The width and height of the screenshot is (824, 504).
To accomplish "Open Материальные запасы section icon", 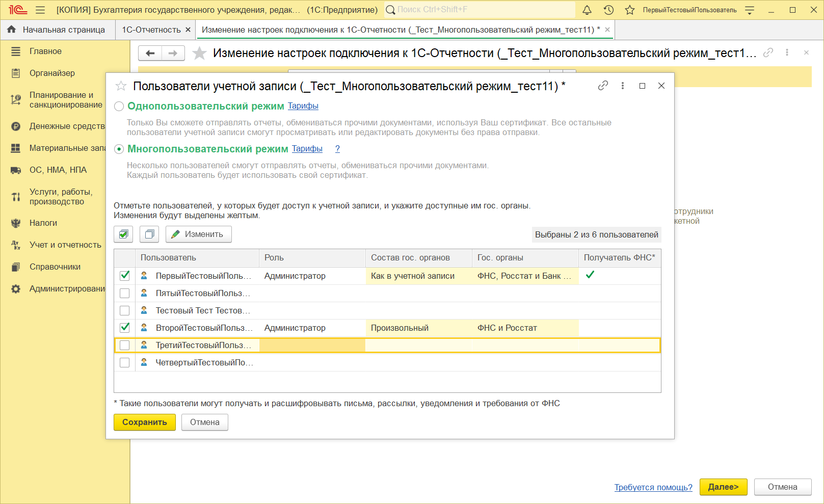I will coord(16,148).
